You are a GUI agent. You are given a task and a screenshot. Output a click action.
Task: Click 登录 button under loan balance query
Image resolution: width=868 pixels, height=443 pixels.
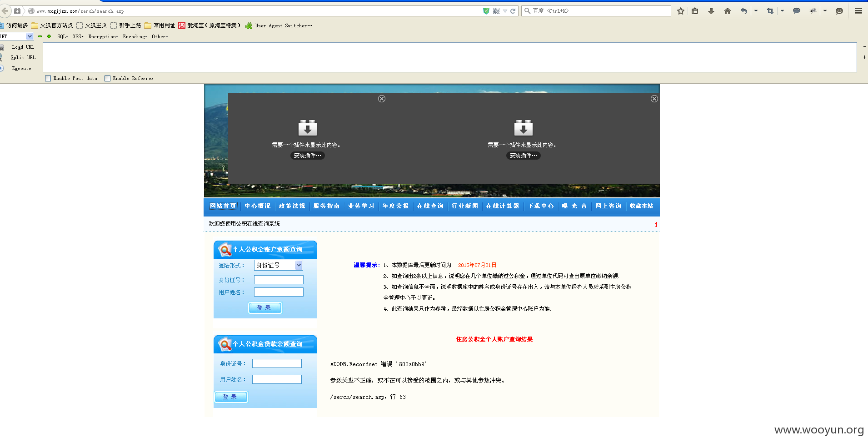(x=231, y=397)
